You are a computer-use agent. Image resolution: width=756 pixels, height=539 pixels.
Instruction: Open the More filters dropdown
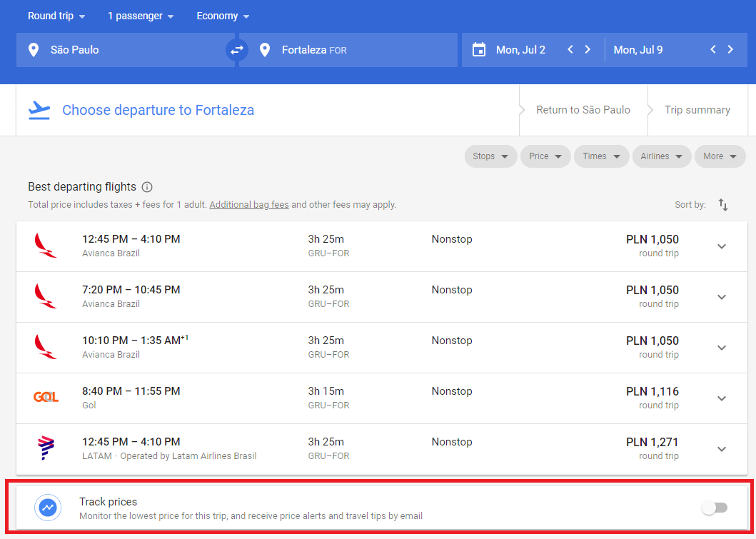click(x=720, y=156)
